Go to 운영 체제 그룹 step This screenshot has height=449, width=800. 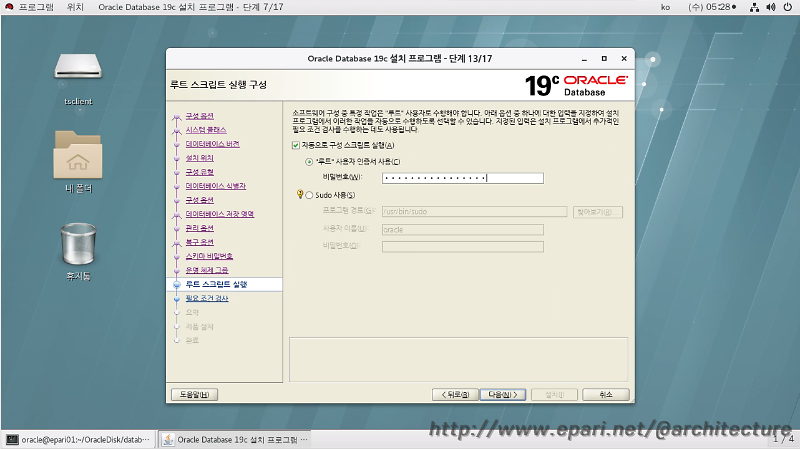(207, 270)
